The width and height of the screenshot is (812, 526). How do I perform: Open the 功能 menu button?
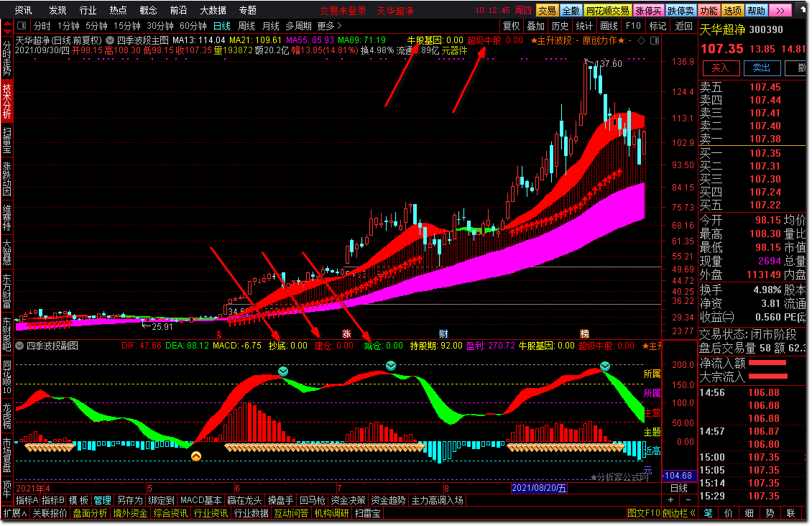click(x=709, y=10)
